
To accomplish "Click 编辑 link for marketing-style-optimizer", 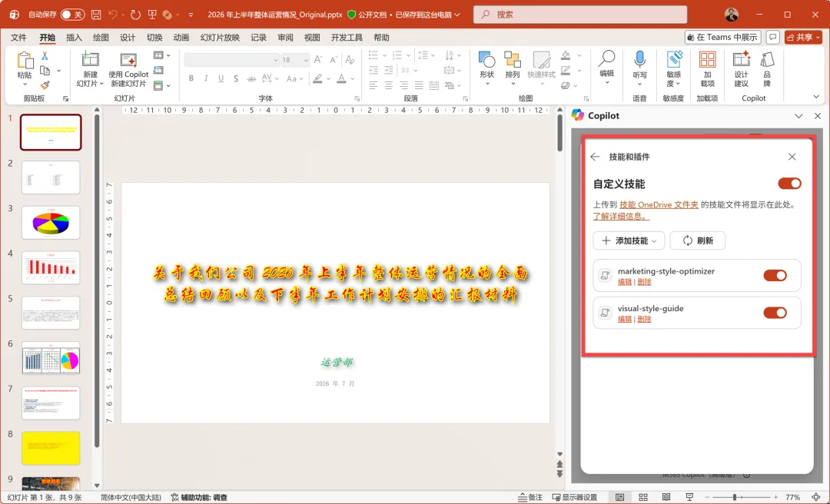I will pos(625,282).
